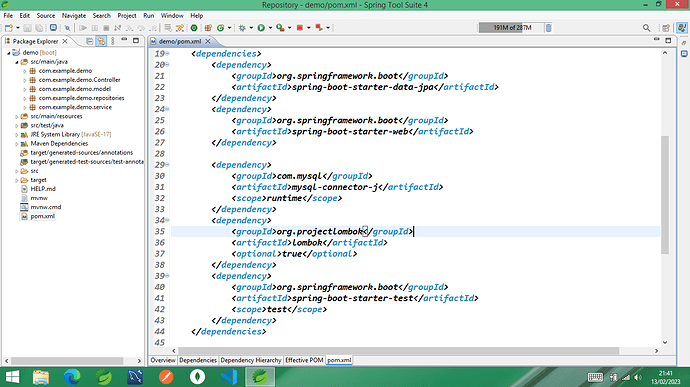
Task: Click the Debug bug icon in toolbar
Action: point(242,28)
